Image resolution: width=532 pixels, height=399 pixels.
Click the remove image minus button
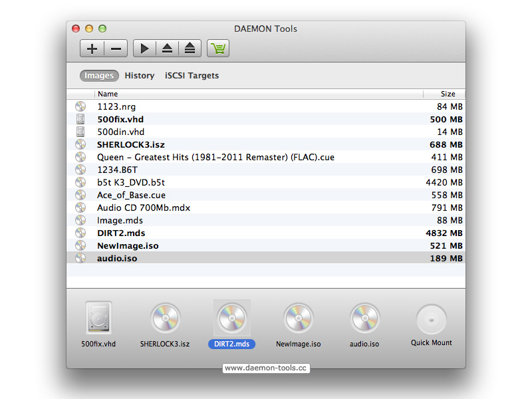(116, 49)
